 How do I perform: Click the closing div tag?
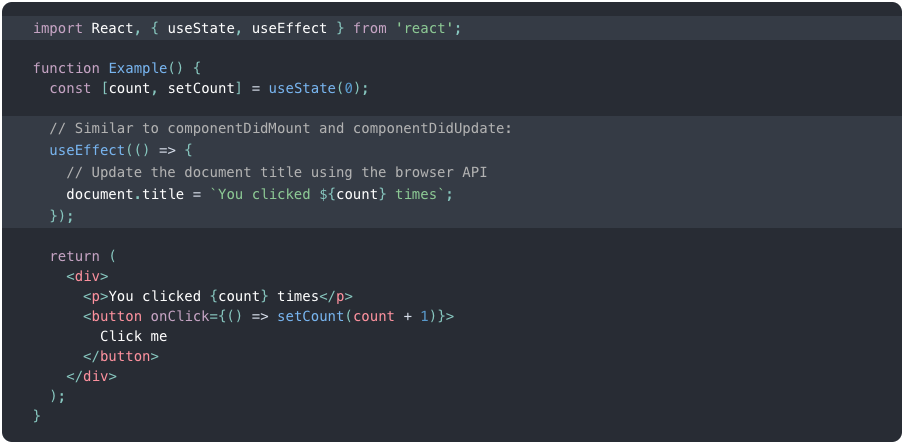91,376
